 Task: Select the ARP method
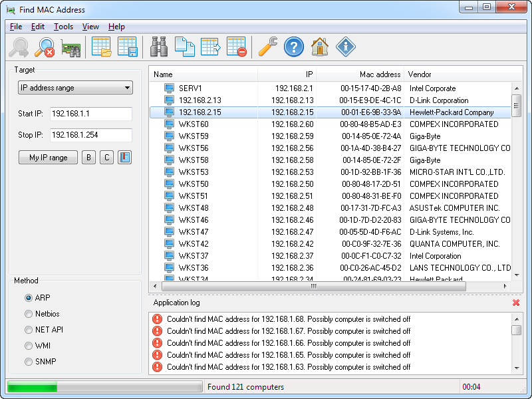(x=28, y=298)
